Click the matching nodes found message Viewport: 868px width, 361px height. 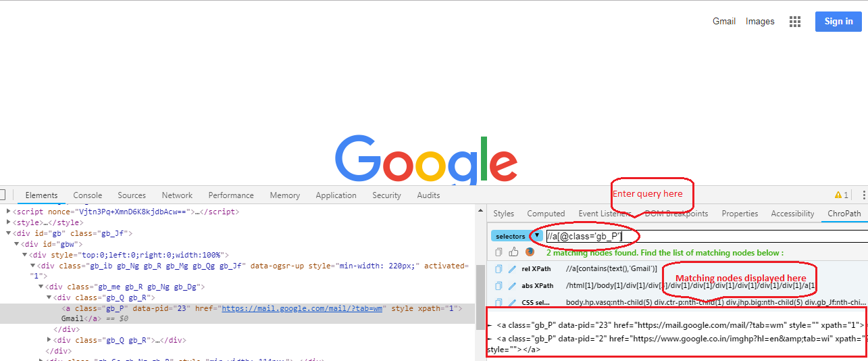click(x=665, y=252)
